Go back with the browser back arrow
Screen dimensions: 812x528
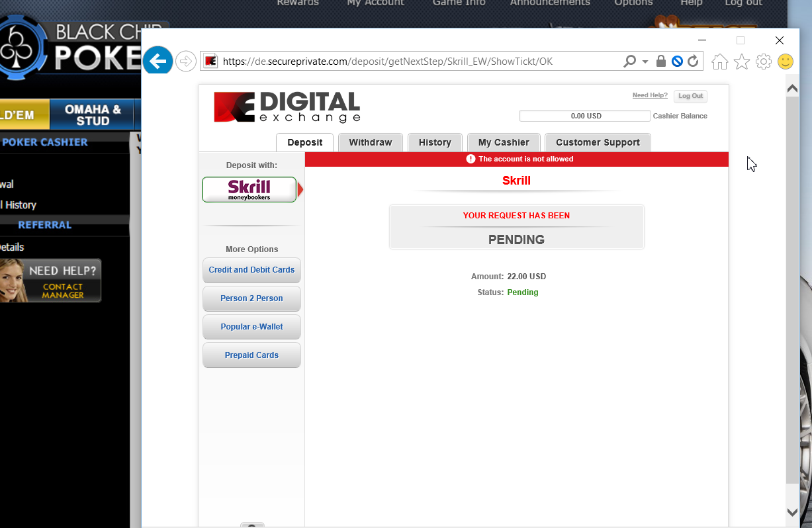coord(158,61)
